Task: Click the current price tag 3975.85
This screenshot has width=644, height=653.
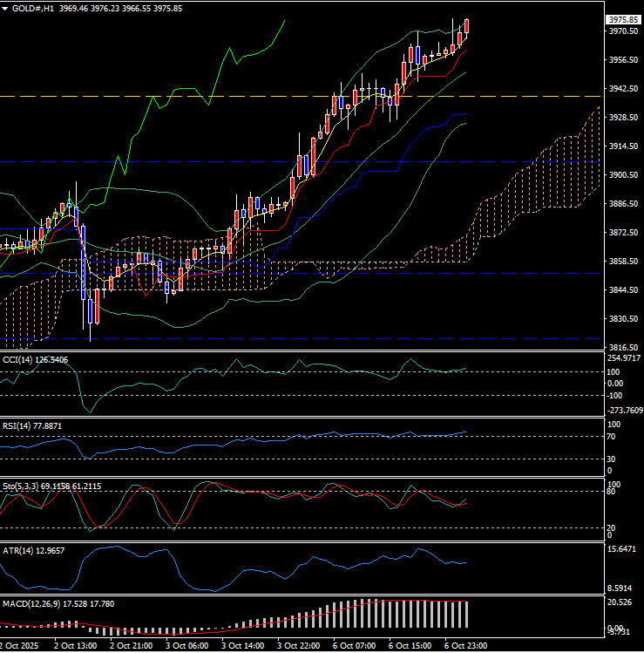Action: (623, 19)
